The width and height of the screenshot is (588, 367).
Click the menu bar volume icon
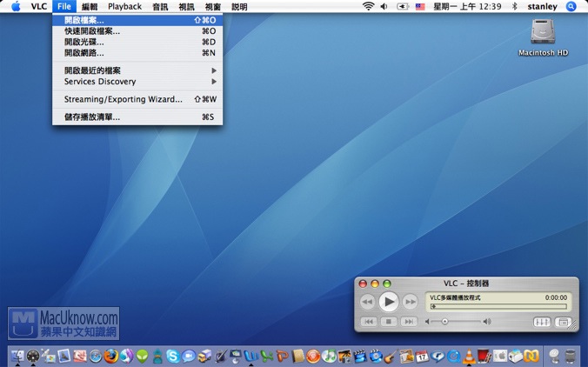(x=384, y=6)
